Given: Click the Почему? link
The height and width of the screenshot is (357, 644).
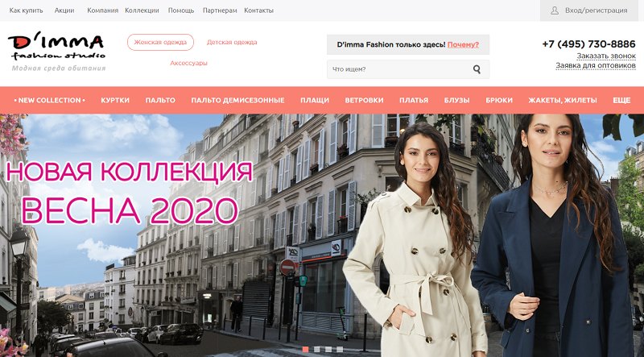Looking at the screenshot, I should tap(463, 44).
